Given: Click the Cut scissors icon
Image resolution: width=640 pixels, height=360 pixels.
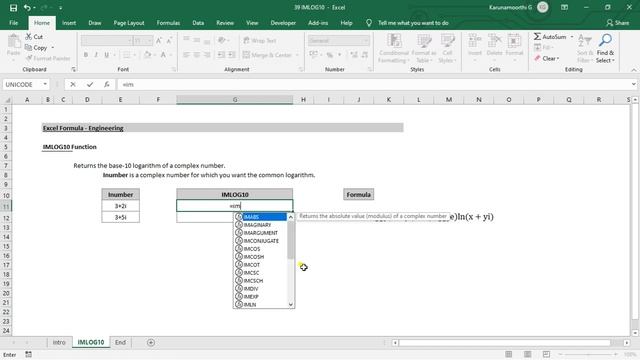Looking at the screenshot, I should 29,37.
